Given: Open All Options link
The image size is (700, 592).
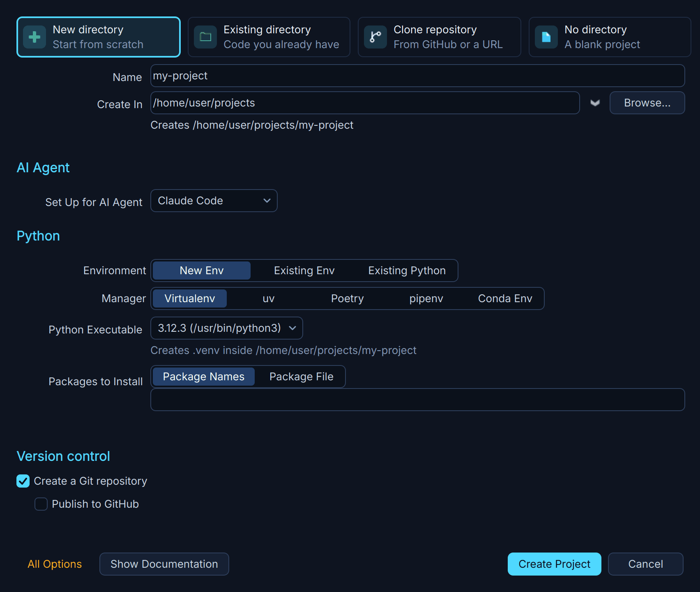Looking at the screenshot, I should click(55, 564).
